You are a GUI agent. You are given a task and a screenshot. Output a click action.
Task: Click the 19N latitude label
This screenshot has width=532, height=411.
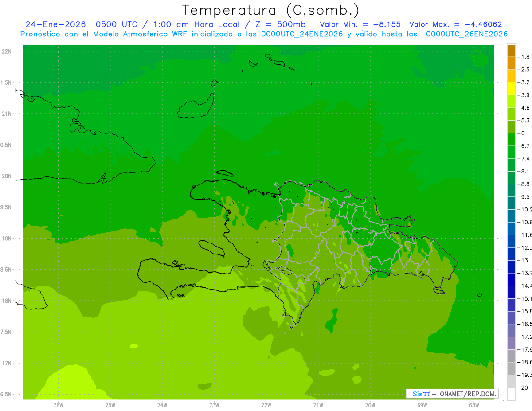7,239
